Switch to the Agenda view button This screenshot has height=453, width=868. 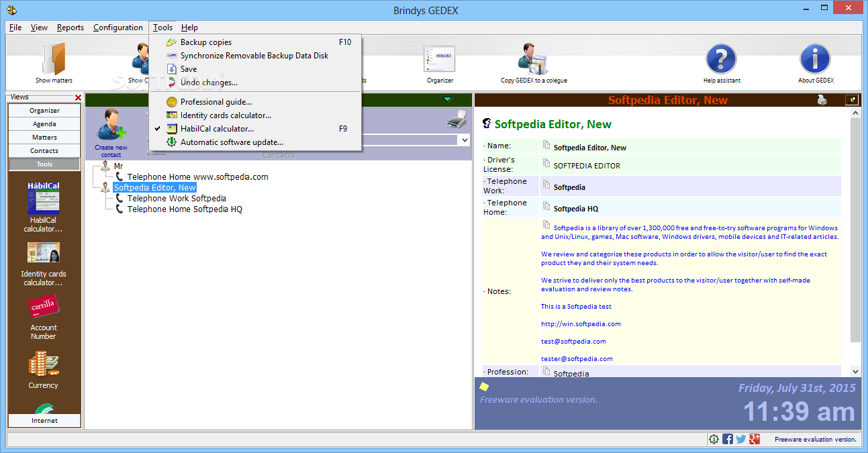pos(44,124)
